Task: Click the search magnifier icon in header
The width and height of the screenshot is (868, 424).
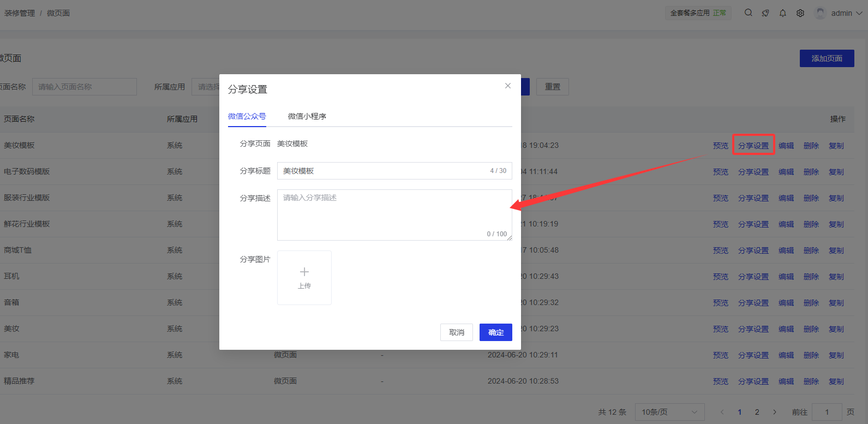Action: pos(748,13)
